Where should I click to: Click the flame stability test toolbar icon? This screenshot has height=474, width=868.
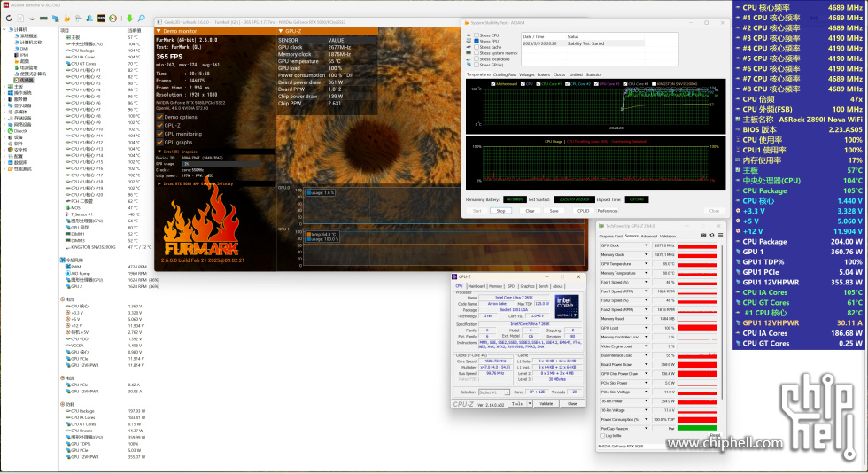coord(67,19)
